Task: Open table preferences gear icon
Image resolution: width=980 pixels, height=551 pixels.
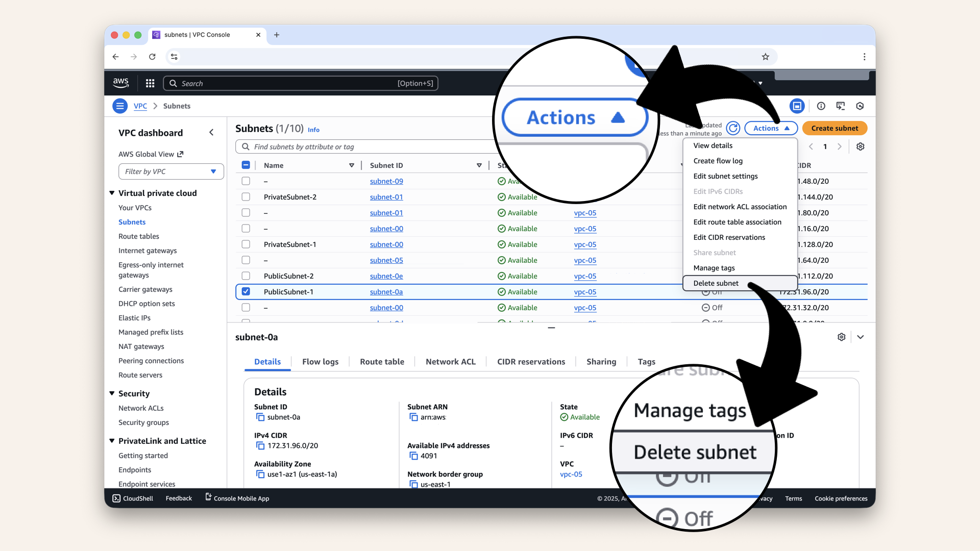Action: coord(860,146)
